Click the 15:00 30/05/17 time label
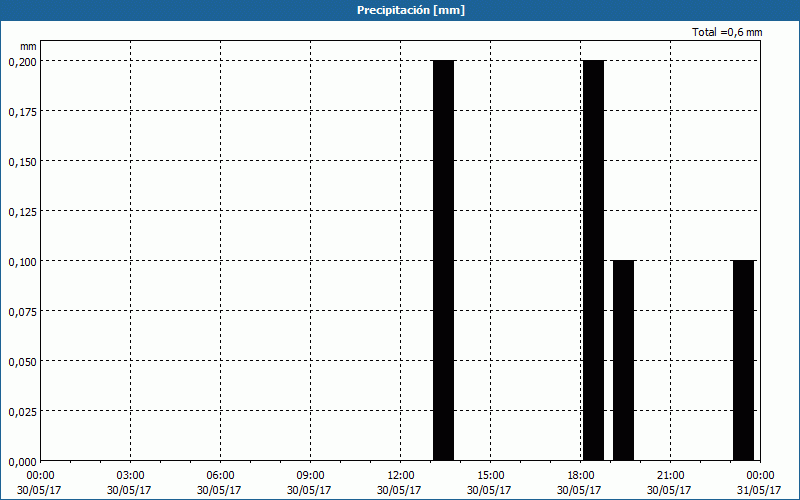Screen dimensions: 800x500 (x=490, y=483)
